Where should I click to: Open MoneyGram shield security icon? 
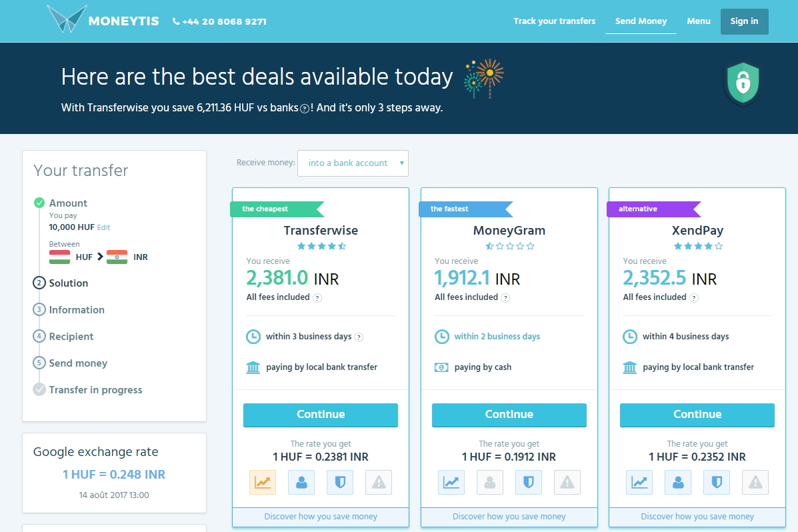pyautogui.click(x=528, y=482)
